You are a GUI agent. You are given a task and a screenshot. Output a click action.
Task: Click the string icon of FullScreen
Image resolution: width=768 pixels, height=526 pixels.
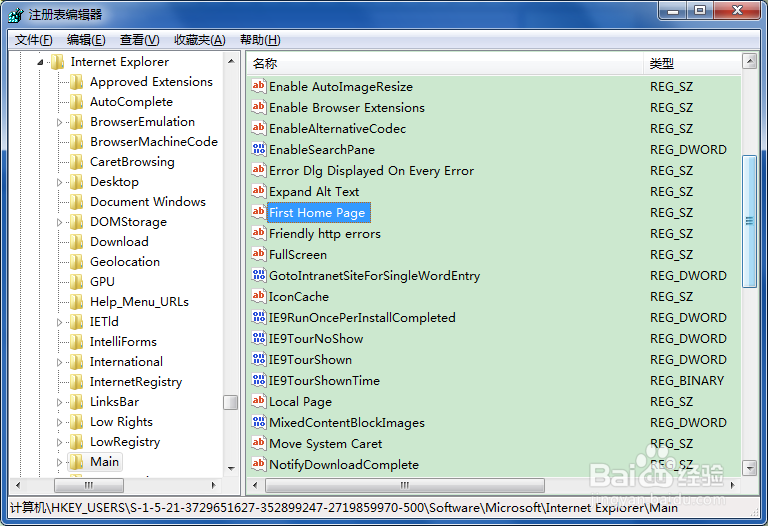[259, 255]
